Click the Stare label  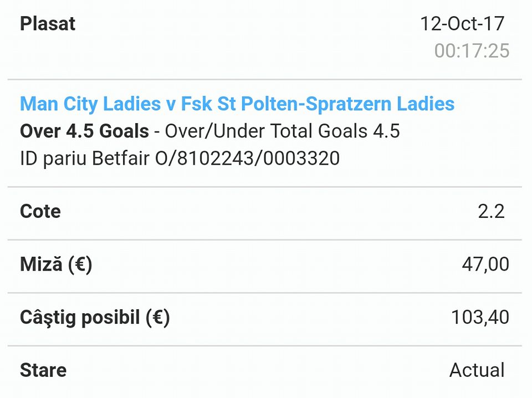tap(43, 370)
